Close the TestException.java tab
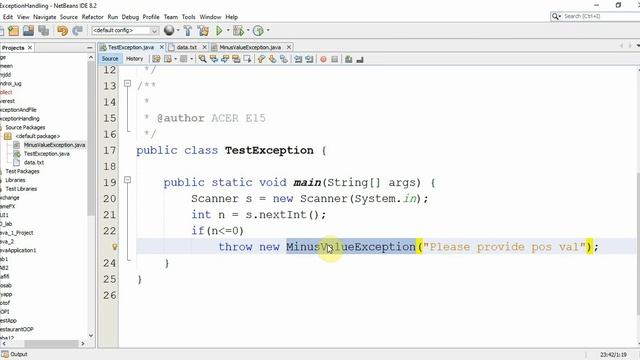This screenshot has height=360, width=640. tap(162, 47)
